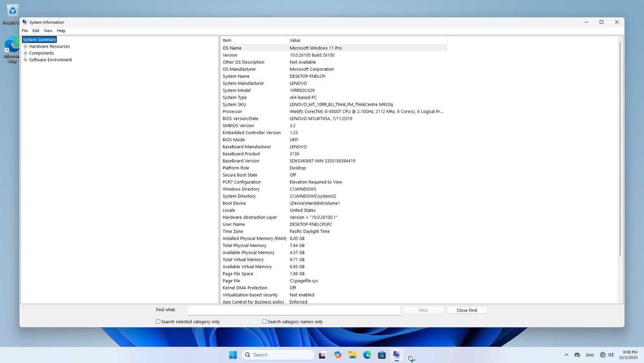Select the Software Environment tree label

pos(50,59)
